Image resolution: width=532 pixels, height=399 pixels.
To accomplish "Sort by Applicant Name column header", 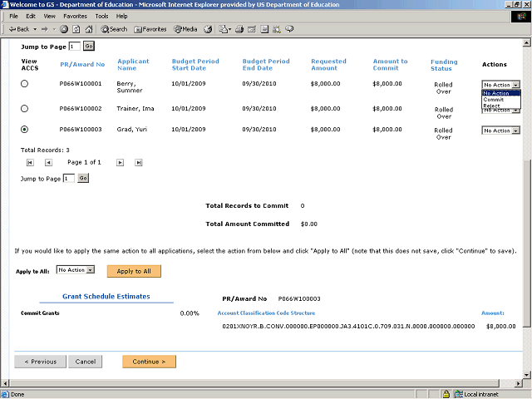I will 133,65.
